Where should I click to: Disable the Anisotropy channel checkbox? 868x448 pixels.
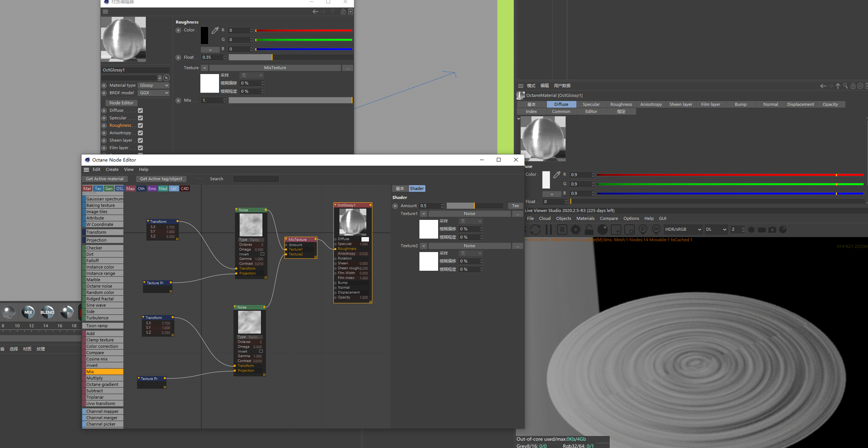click(141, 133)
